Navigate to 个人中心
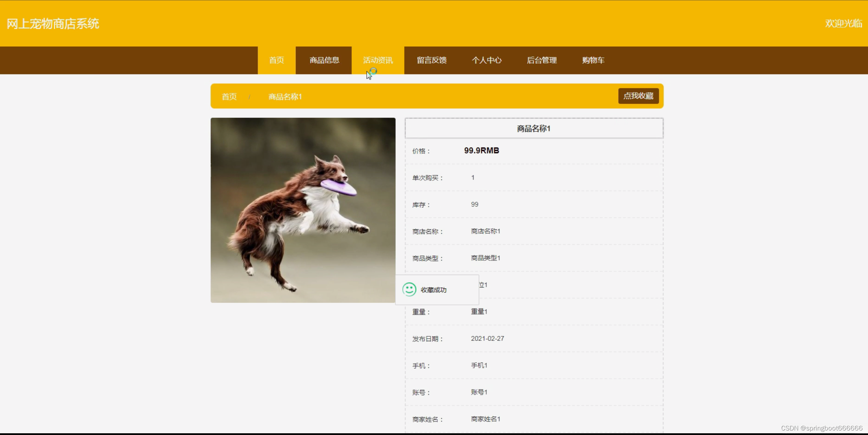This screenshot has width=868, height=435. click(x=486, y=60)
